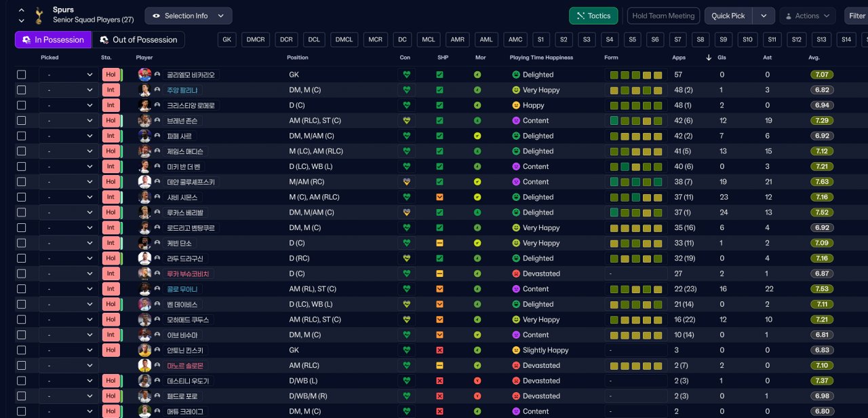This screenshot has height=418, width=868.
Task: Tick the checkbox for 이브 비수마
Action: coord(21,335)
